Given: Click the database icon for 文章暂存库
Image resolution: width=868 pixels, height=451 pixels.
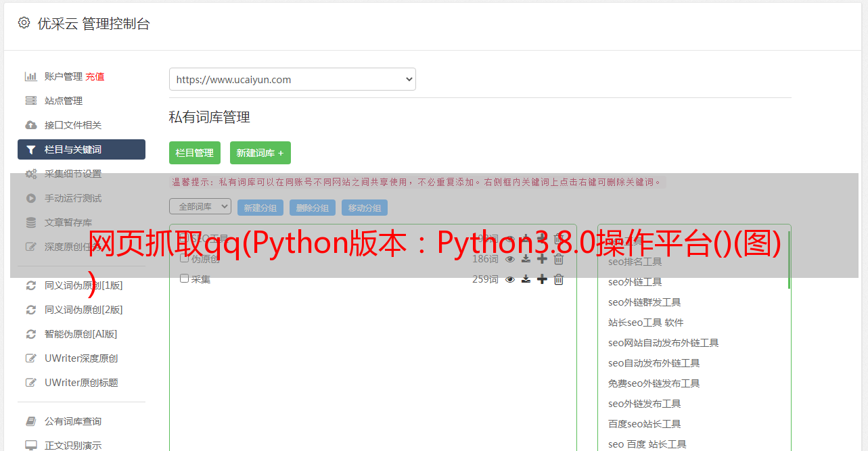Looking at the screenshot, I should [x=30, y=222].
